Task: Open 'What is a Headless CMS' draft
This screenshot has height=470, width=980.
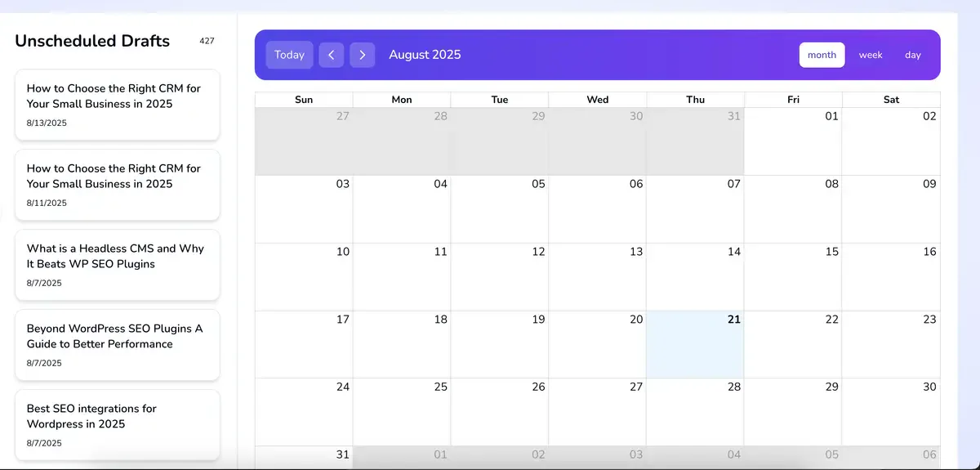Action: [118, 265]
